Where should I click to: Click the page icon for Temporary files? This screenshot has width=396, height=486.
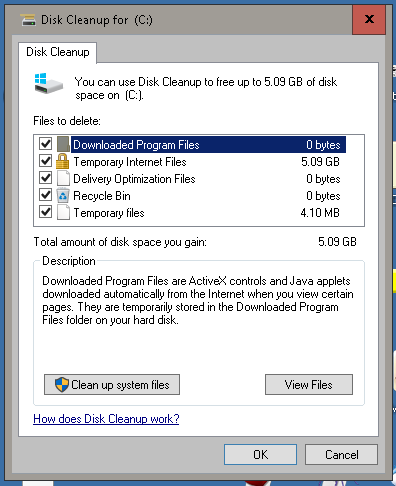coord(63,212)
